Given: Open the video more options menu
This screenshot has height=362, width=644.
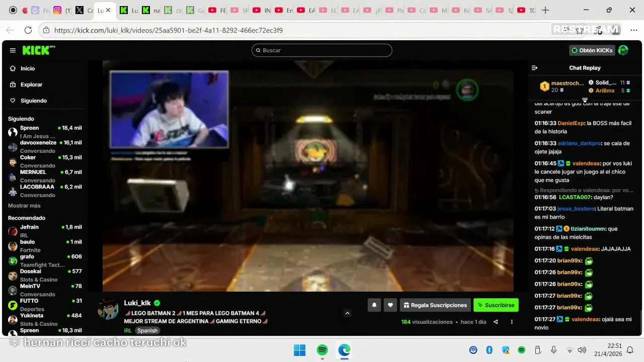Looking at the screenshot, I should 512,322.
